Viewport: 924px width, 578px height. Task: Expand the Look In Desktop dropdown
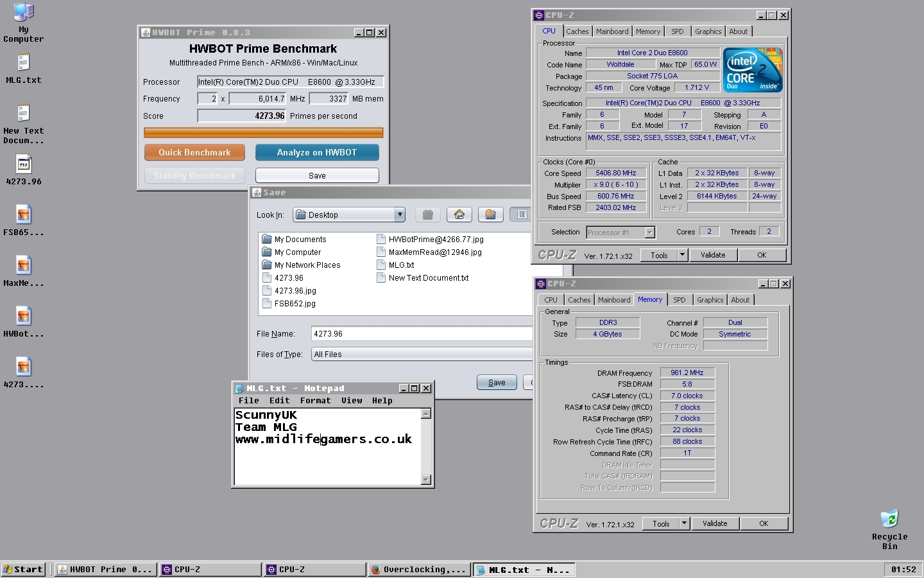400,215
